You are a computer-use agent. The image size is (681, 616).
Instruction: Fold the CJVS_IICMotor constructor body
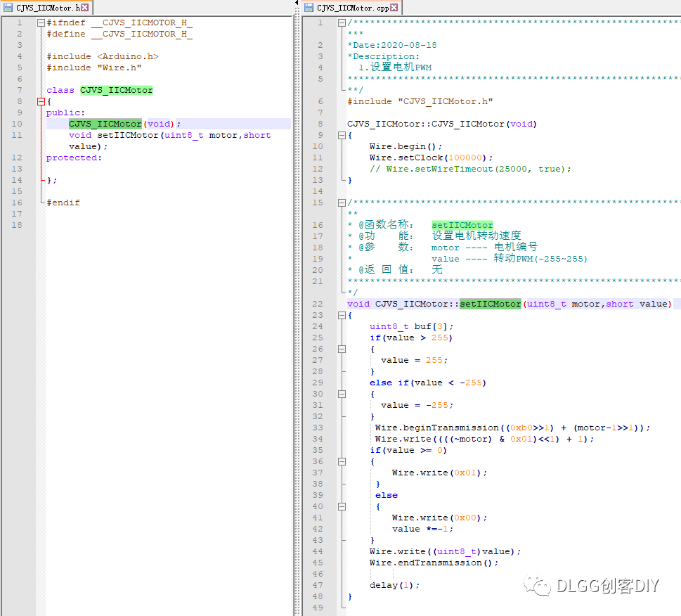tap(342, 135)
